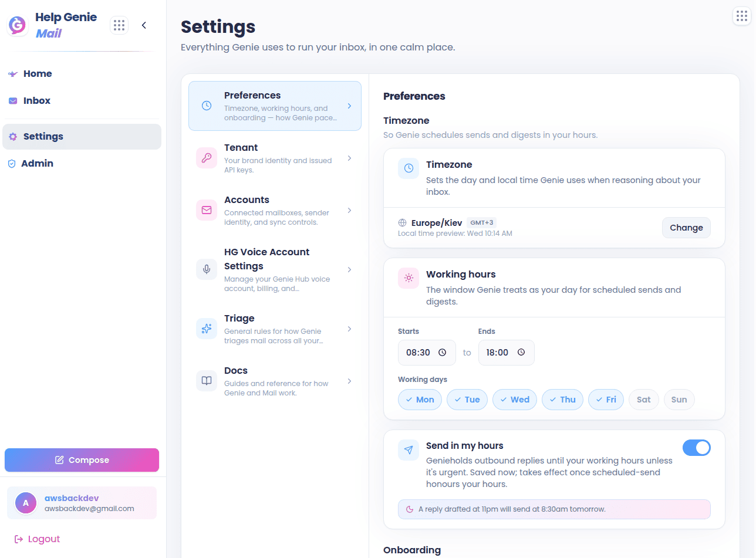This screenshot has width=756, height=558.
Task: Toggle Fri working day
Action: click(x=606, y=400)
